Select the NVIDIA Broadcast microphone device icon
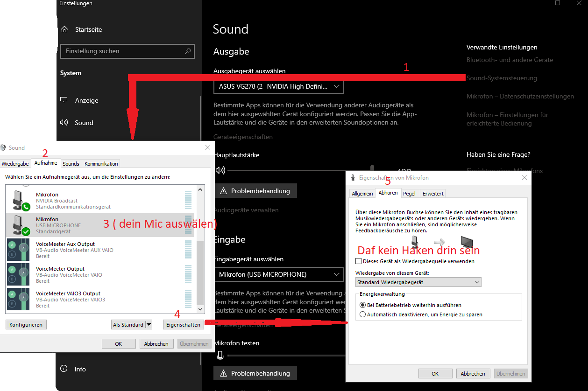The height and width of the screenshot is (391, 588). 19,200
